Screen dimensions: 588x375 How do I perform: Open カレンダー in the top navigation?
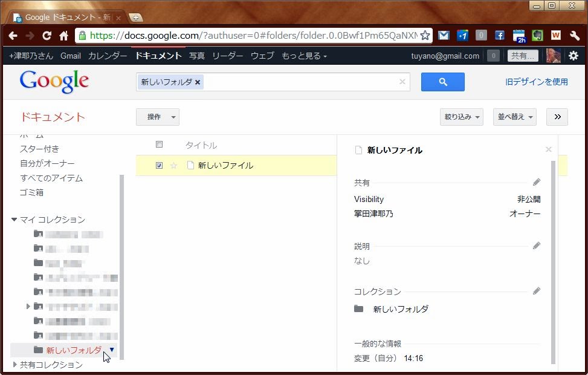tap(108, 56)
